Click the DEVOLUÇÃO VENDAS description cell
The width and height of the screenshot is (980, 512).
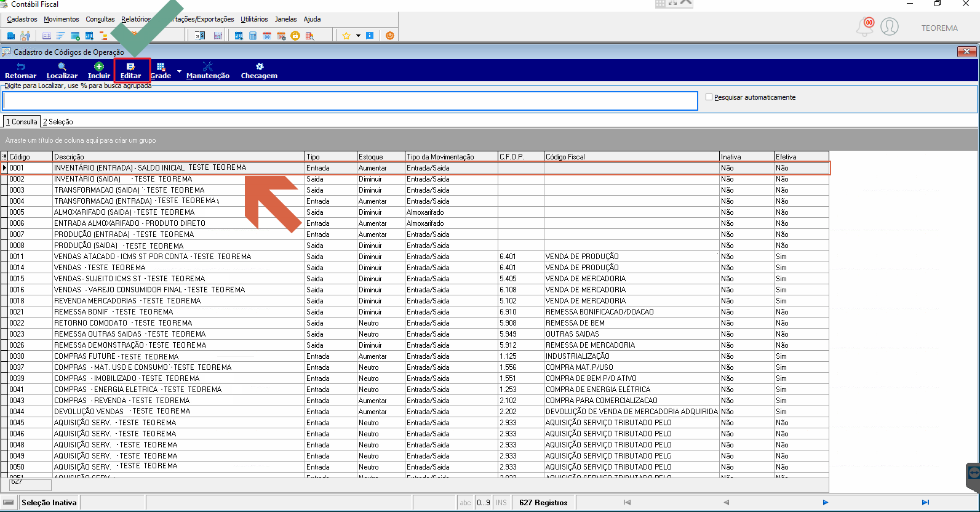[x=178, y=412]
